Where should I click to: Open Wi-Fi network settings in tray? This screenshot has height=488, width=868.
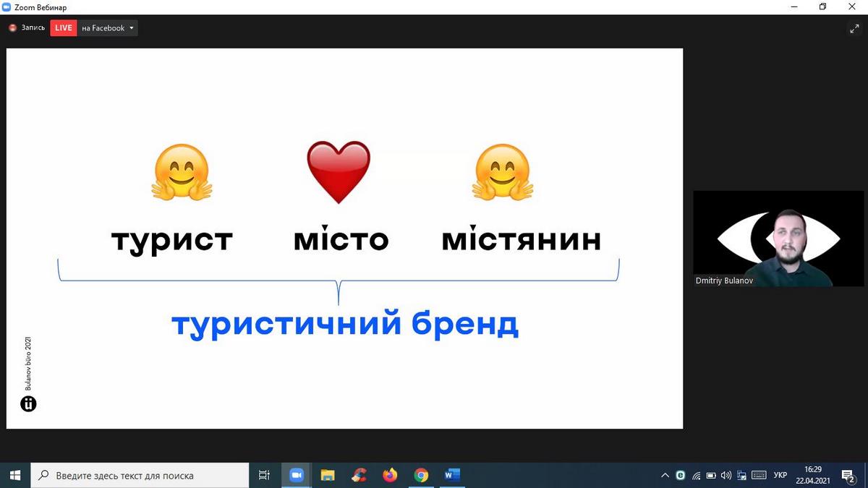697,475
